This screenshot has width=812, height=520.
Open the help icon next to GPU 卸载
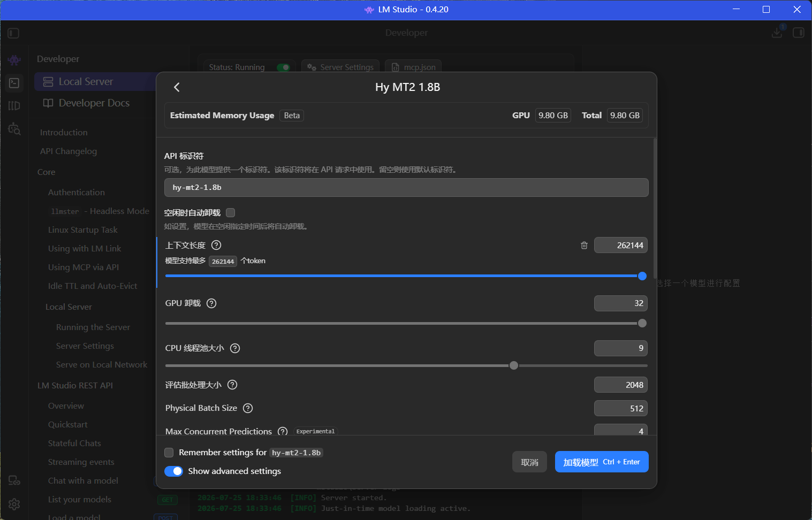(211, 303)
